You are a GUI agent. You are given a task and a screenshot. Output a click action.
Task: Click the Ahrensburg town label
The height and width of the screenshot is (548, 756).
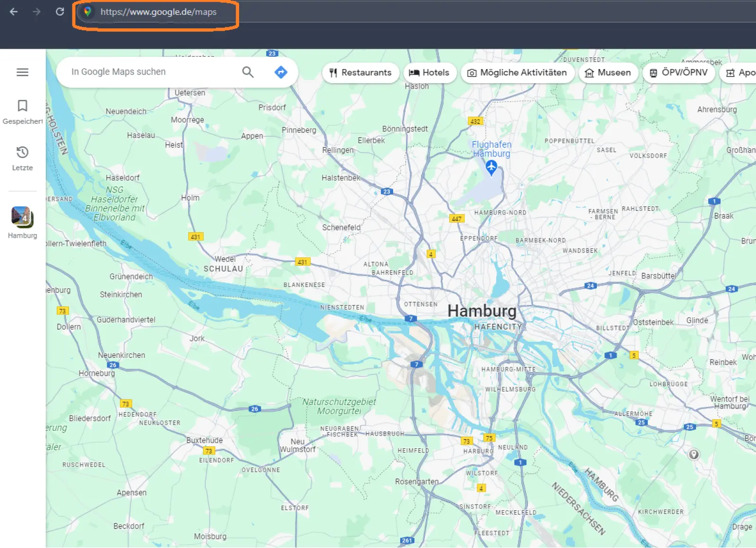(x=717, y=110)
